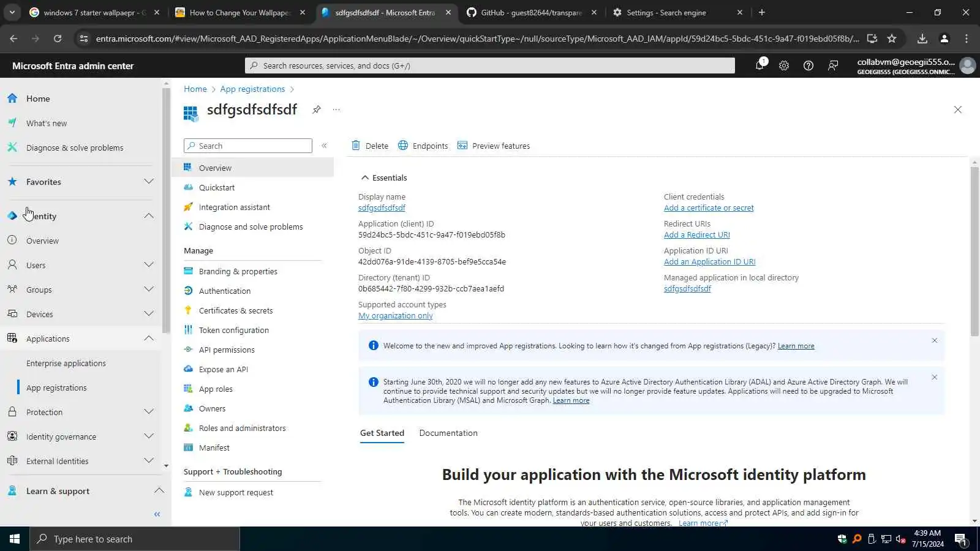Open Enterprise applications in sidebar
Screen dimensions: 980x551
click(66, 363)
